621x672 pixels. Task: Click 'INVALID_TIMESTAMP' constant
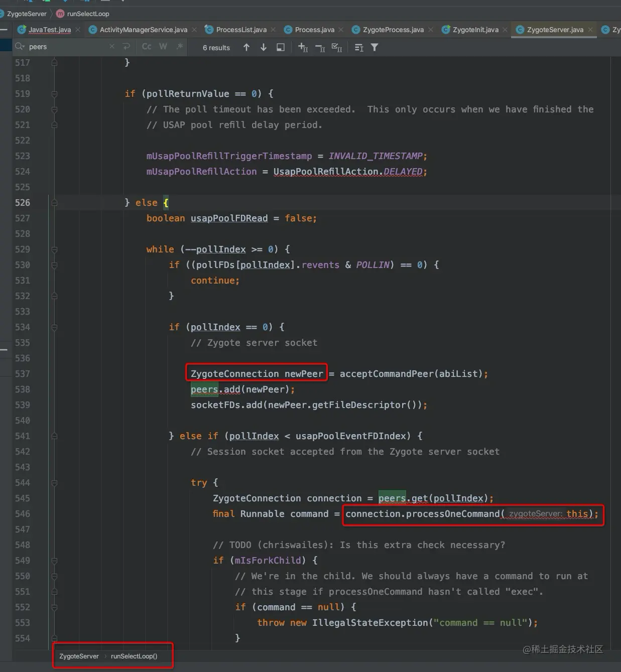click(376, 156)
